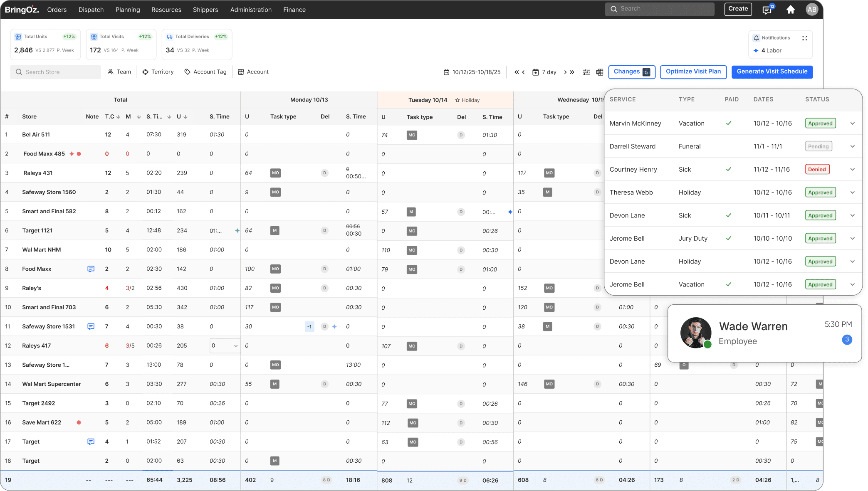This screenshot has height=491, width=868.
Task: Open the messages icon with badge 12
Action: click(767, 10)
